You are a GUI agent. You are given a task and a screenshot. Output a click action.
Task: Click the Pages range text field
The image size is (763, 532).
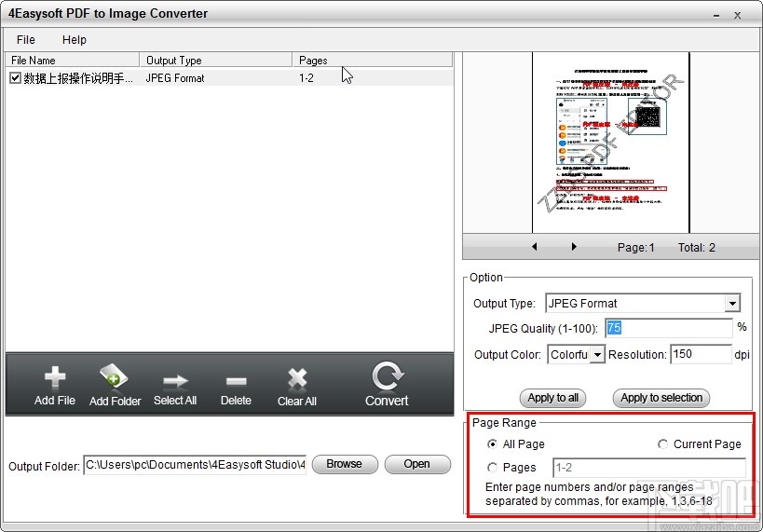tap(649, 468)
